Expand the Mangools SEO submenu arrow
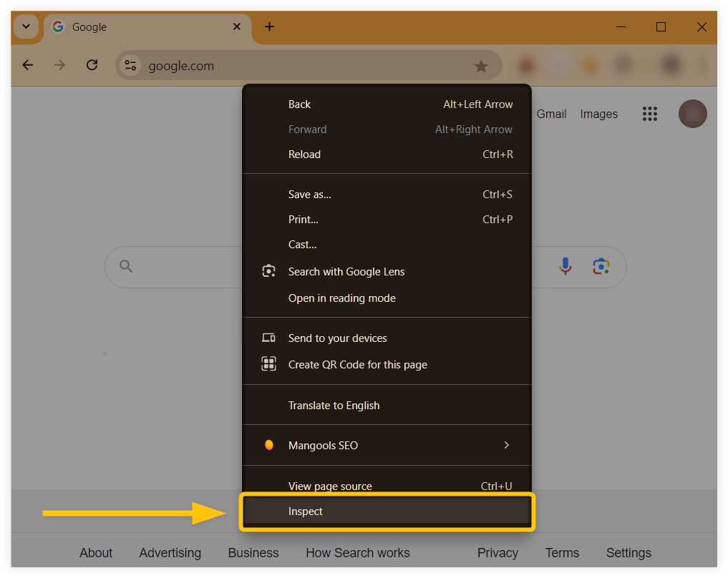Image resolution: width=728 pixels, height=578 pixels. (x=507, y=445)
